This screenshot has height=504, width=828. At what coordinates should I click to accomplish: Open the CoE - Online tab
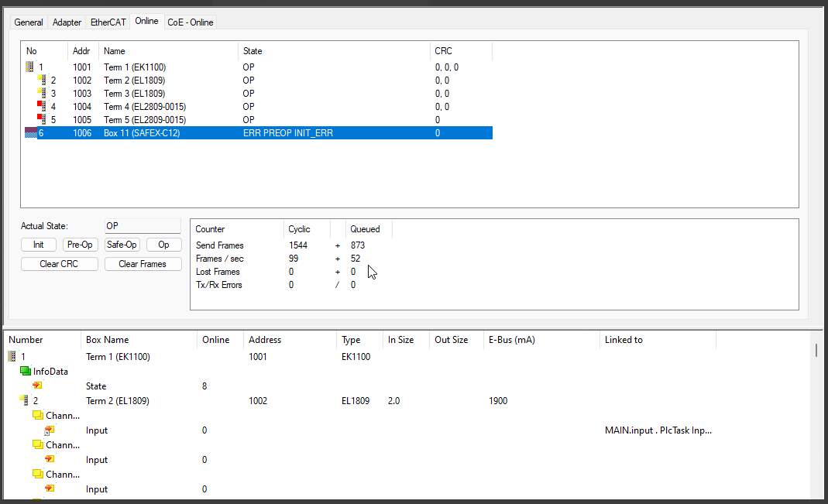tap(190, 22)
